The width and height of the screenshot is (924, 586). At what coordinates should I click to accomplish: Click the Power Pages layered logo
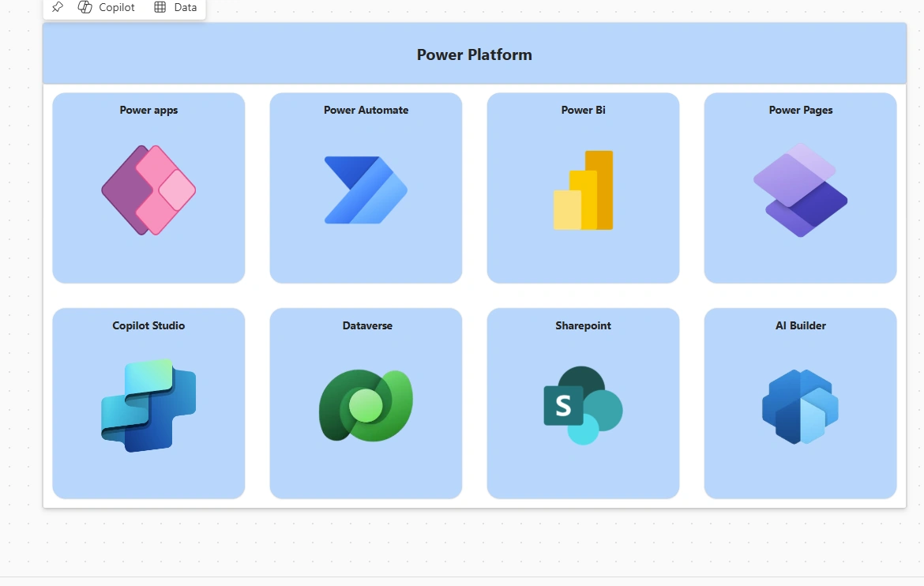[800, 190]
